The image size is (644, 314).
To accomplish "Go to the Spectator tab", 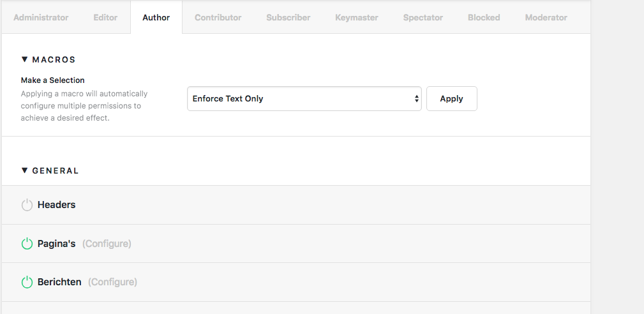I will click(423, 18).
